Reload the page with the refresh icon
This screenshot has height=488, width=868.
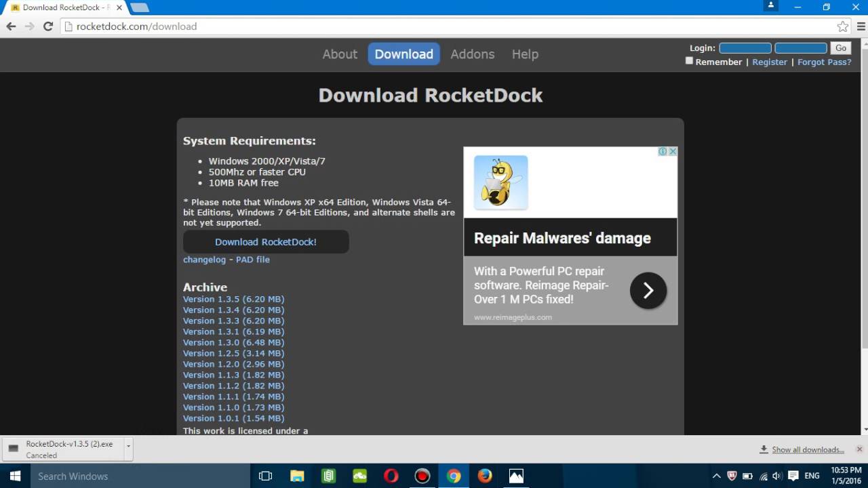[48, 26]
